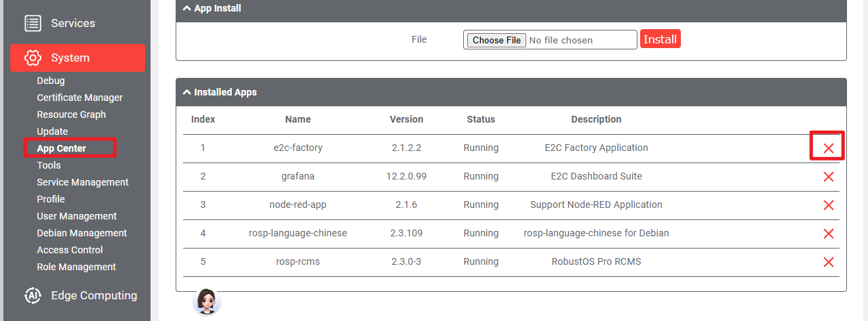Expand the Edge Computing menu
The height and width of the screenshot is (321, 868).
tap(94, 295)
